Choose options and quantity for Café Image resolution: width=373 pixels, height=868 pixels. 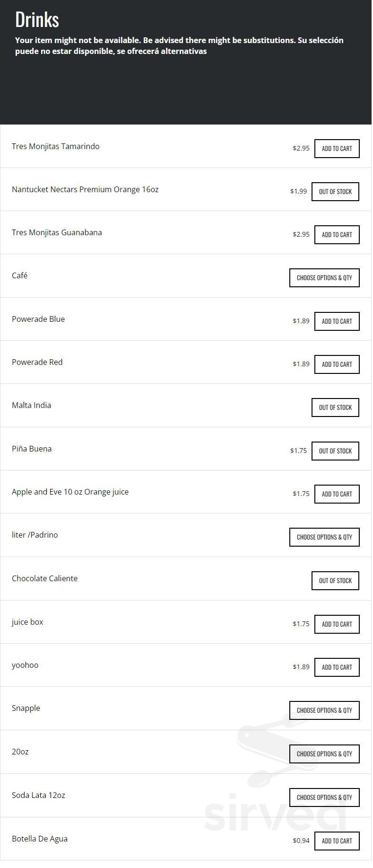click(324, 278)
